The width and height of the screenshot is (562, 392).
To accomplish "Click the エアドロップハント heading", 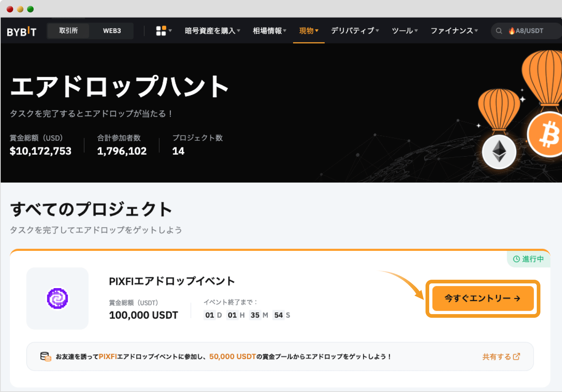I will pyautogui.click(x=120, y=87).
